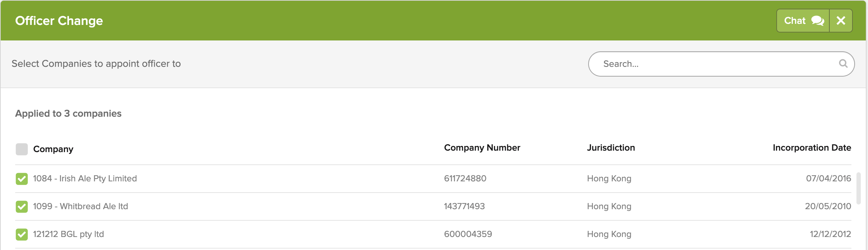Click the chat bubbles icon
The height and width of the screenshot is (250, 868).
(x=817, y=21)
